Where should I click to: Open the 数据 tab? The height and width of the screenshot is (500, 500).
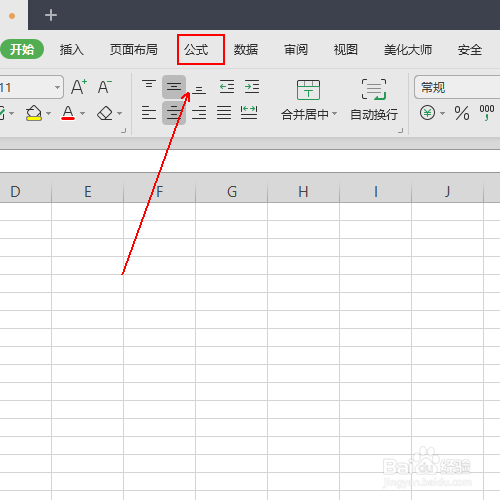pyautogui.click(x=246, y=50)
